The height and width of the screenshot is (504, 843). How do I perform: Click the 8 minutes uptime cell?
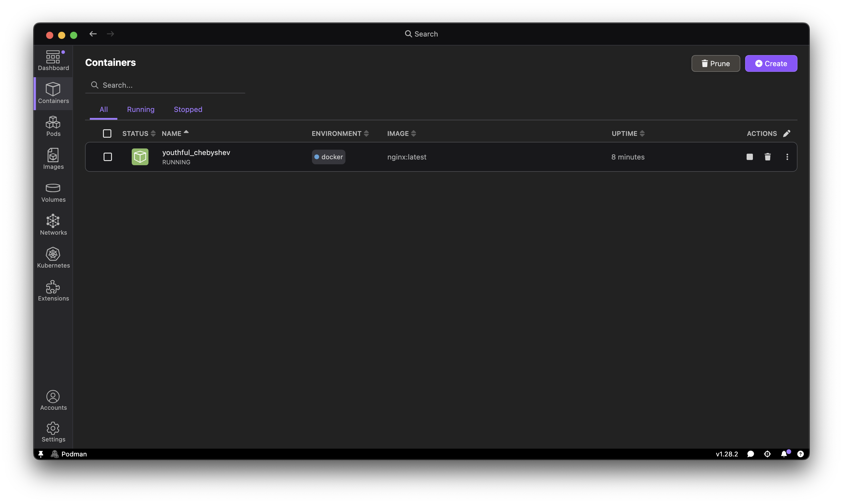point(628,157)
